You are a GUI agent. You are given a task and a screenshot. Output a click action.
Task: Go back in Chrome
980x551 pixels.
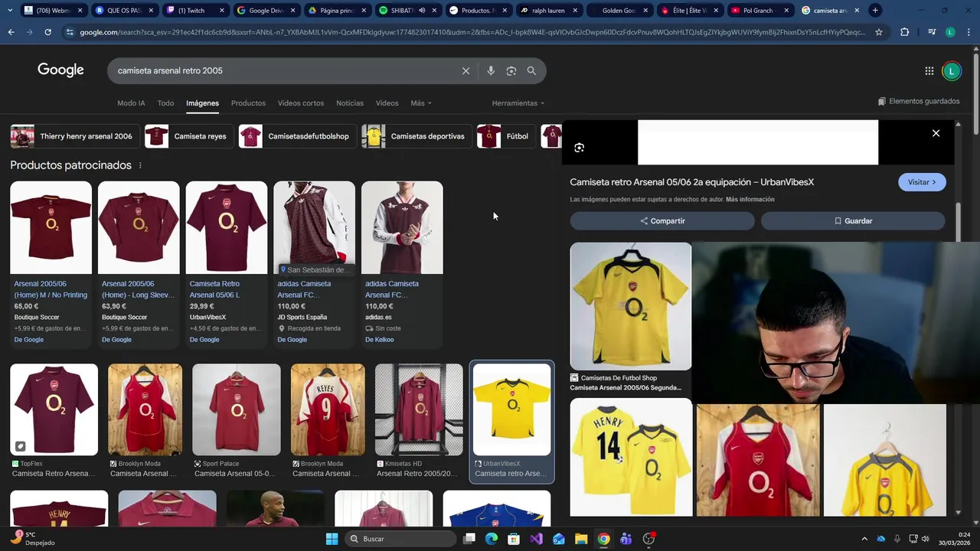pyautogui.click(x=11, y=32)
